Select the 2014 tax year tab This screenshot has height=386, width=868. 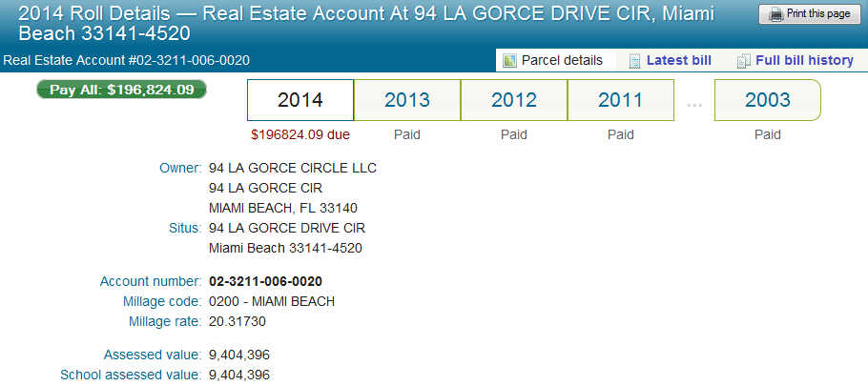coord(300,100)
